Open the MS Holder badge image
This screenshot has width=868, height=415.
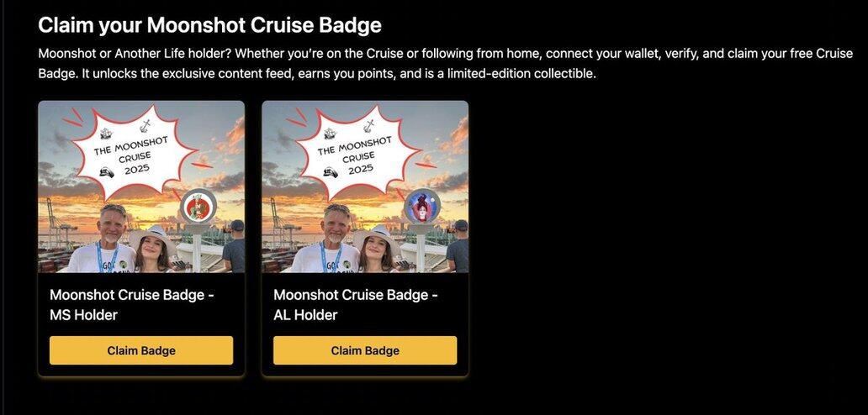coord(141,186)
